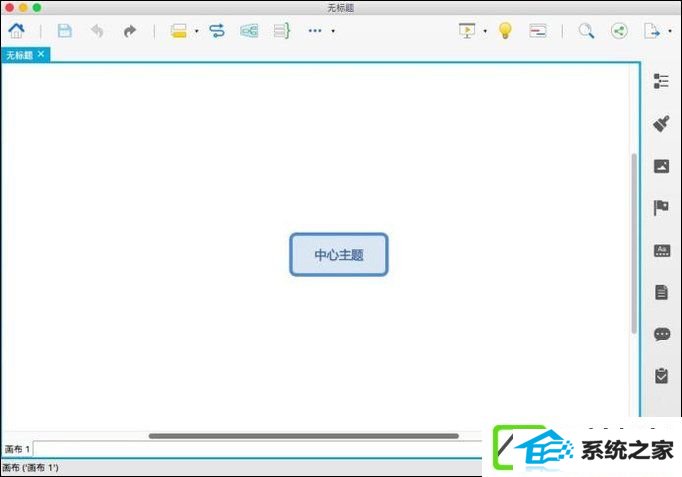The image size is (682, 477).
Task: Open the Format brush panel
Action: pos(661,123)
